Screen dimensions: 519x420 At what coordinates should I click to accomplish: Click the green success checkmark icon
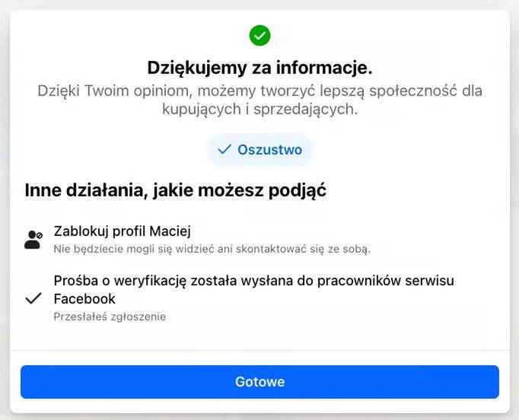(259, 35)
